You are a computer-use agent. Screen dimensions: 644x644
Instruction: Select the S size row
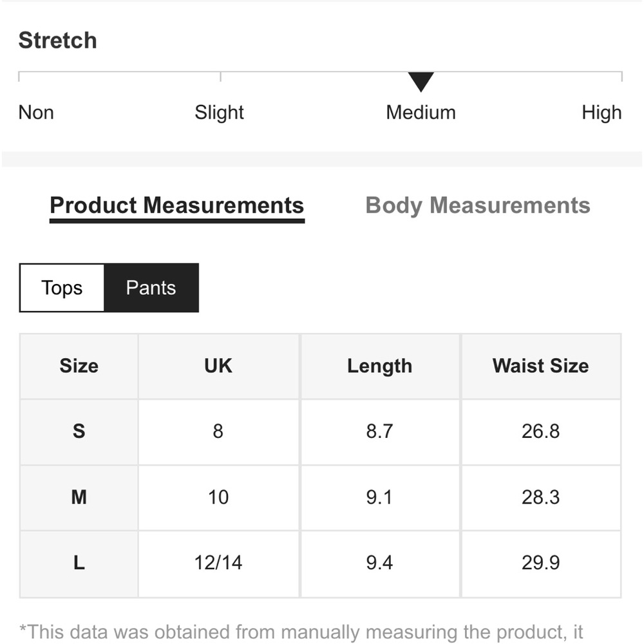click(320, 431)
